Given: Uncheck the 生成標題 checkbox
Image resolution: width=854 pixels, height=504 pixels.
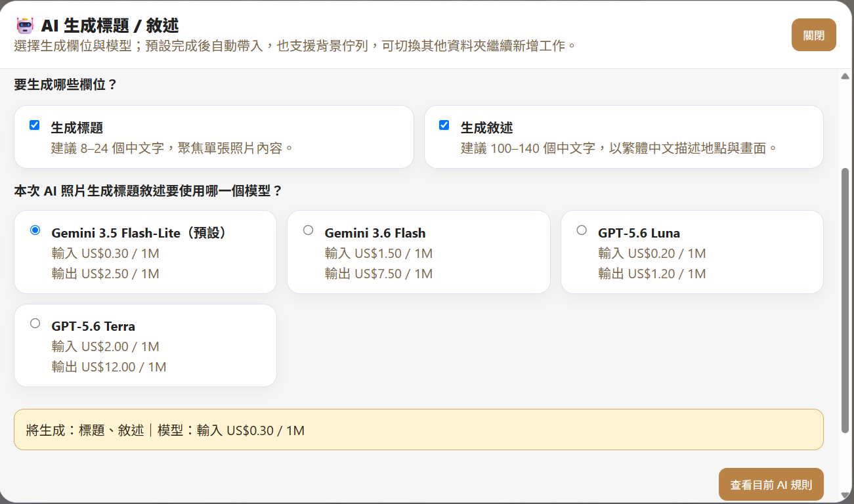Looking at the screenshot, I should pyautogui.click(x=35, y=125).
